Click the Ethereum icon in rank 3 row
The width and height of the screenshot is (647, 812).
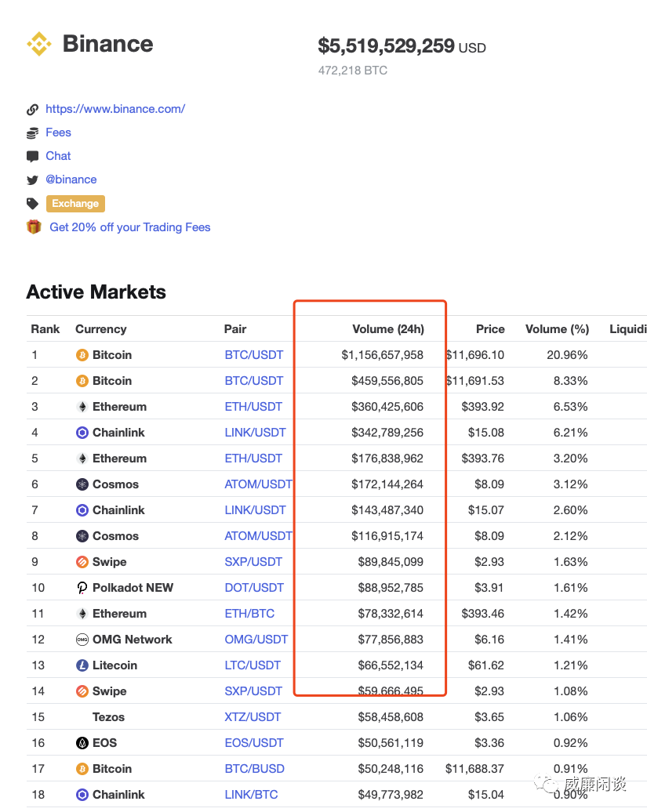coord(82,407)
